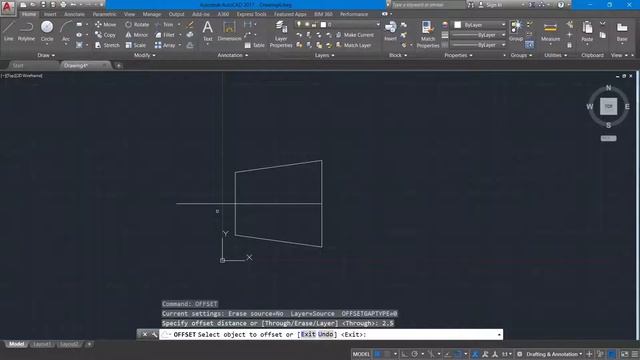640x360 pixels.
Task: Select the Polyline tool
Action: coord(26,31)
